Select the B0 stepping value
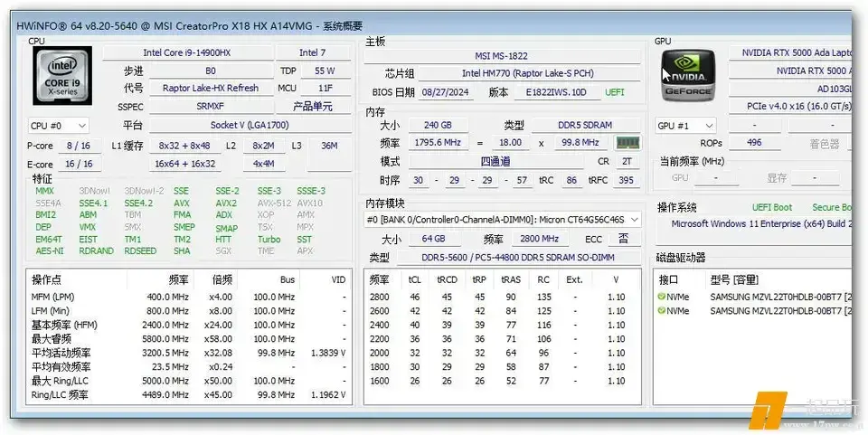 pos(211,71)
